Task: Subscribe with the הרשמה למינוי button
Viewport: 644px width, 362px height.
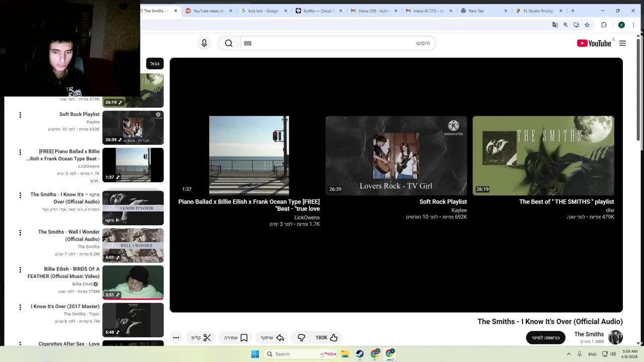Action: [x=546, y=337]
